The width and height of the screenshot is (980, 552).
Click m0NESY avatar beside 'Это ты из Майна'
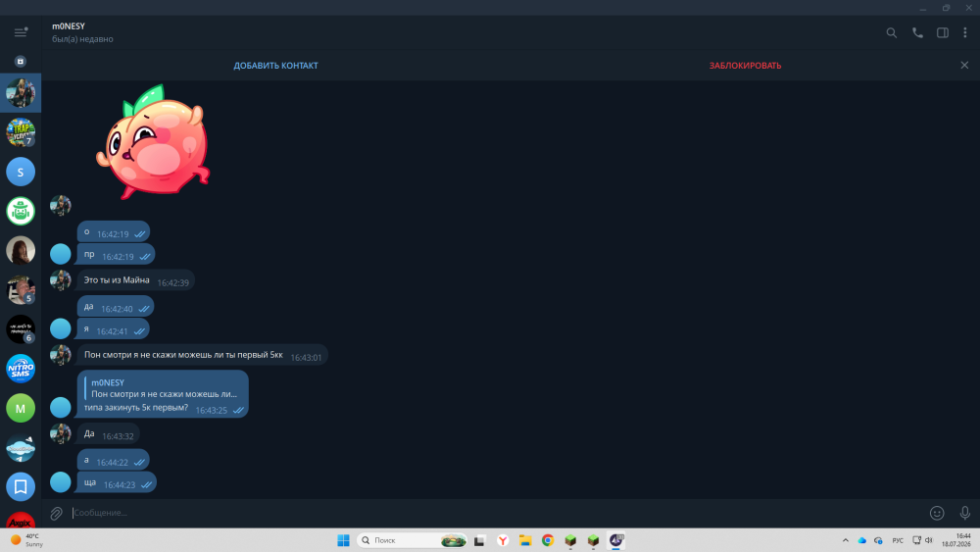(61, 280)
